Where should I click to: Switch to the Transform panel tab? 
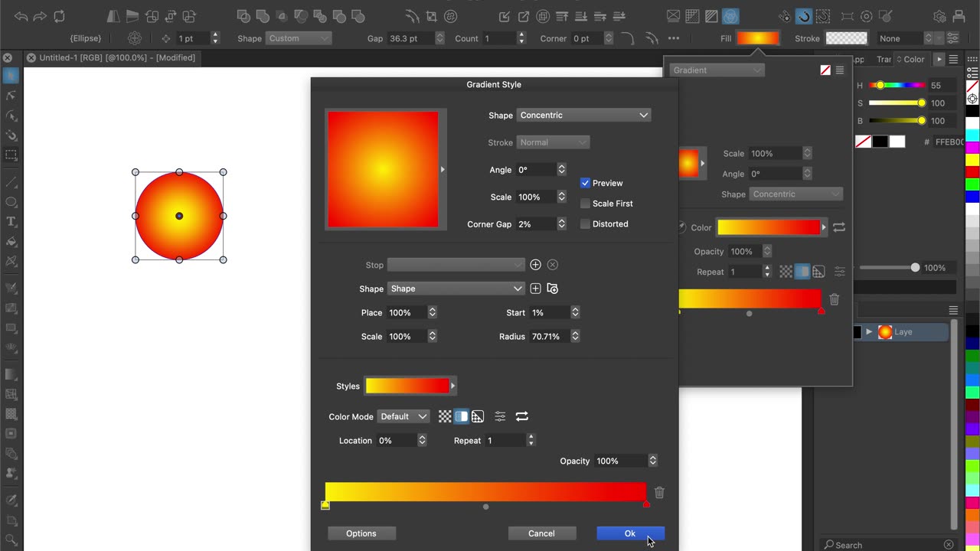[x=884, y=59]
